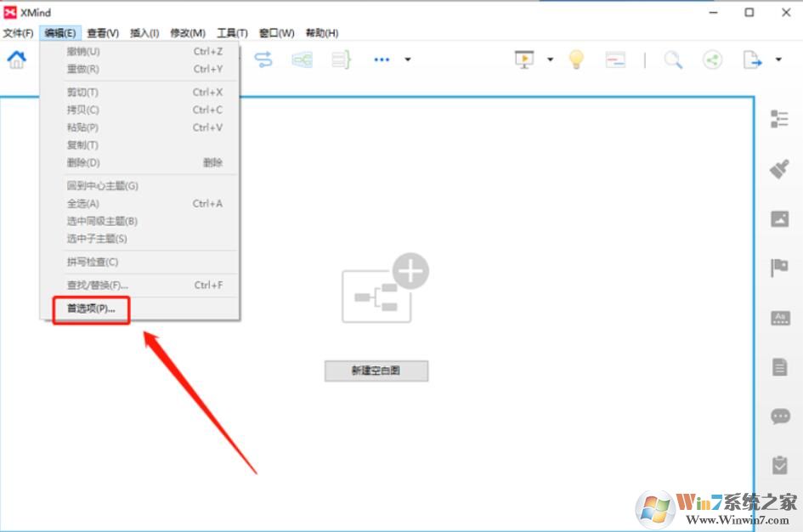Open the comments panel via the speech bubble icon

tap(780, 416)
